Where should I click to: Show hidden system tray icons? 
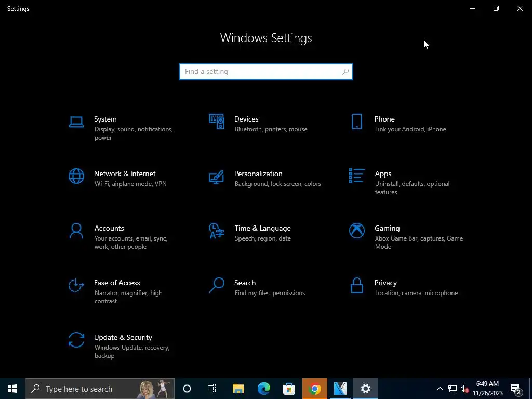click(x=440, y=389)
